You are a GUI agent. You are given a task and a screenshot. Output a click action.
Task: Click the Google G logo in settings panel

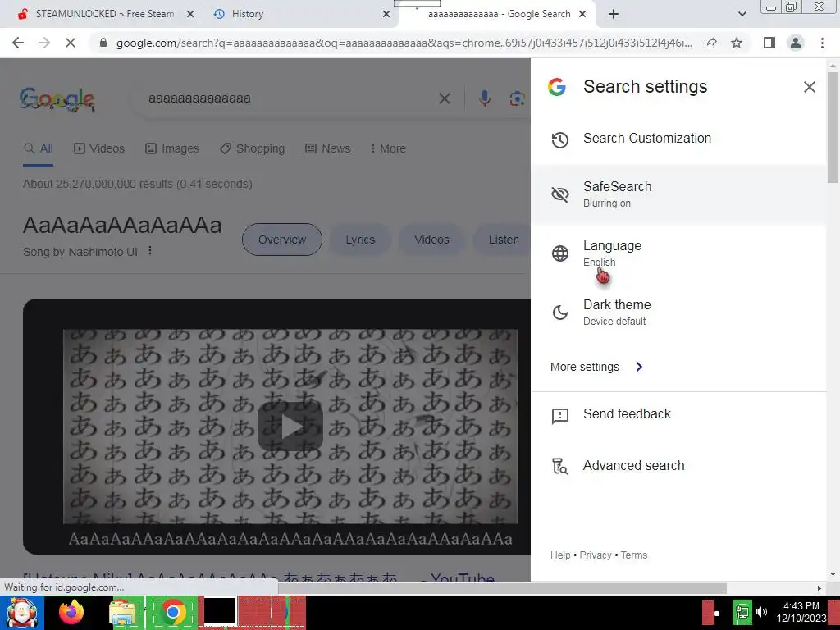(557, 87)
